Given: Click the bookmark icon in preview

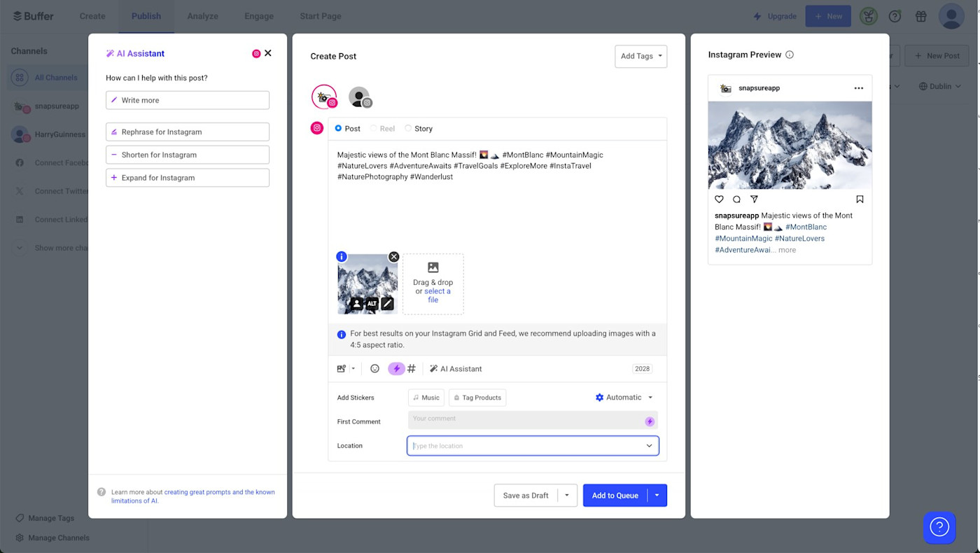Looking at the screenshot, I should coord(860,199).
